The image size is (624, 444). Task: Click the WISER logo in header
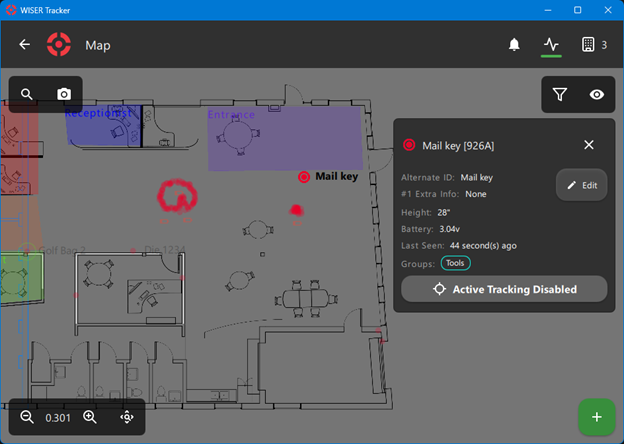pyautogui.click(x=59, y=45)
